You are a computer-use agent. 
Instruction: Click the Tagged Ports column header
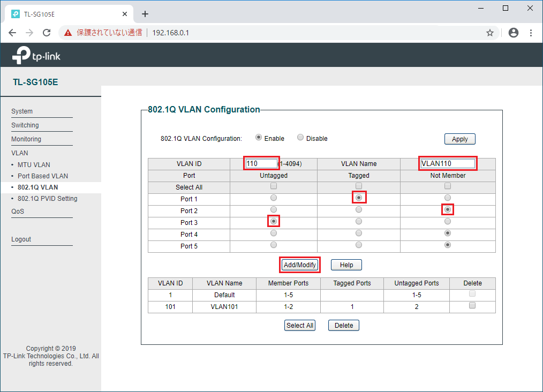coord(352,283)
